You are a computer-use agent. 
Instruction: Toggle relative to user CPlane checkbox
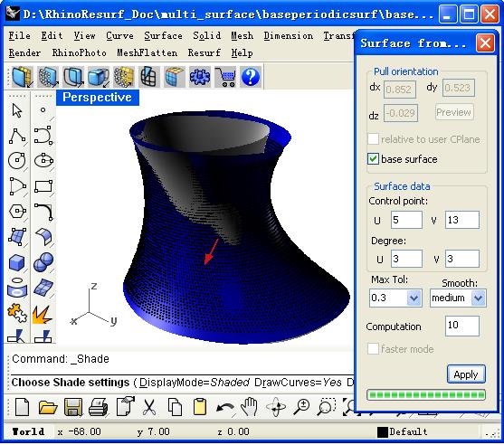(x=373, y=138)
